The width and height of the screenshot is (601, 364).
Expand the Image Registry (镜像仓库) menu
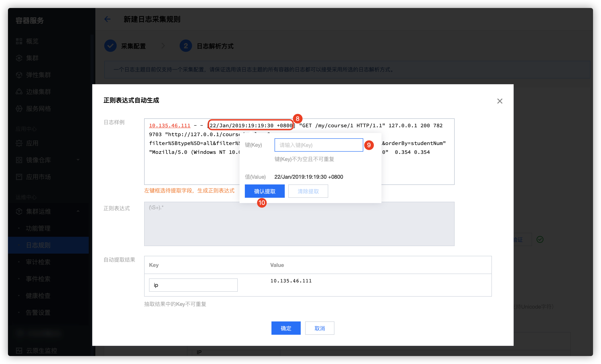78,160
